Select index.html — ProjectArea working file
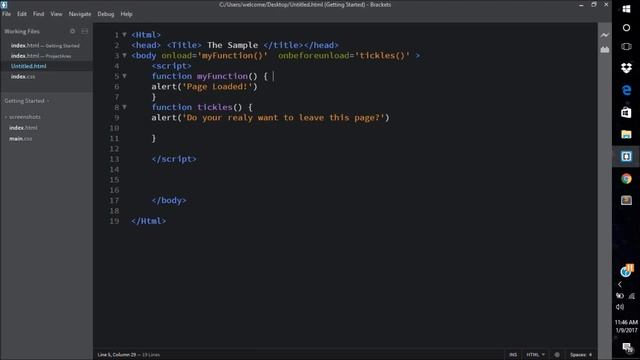 [41, 56]
